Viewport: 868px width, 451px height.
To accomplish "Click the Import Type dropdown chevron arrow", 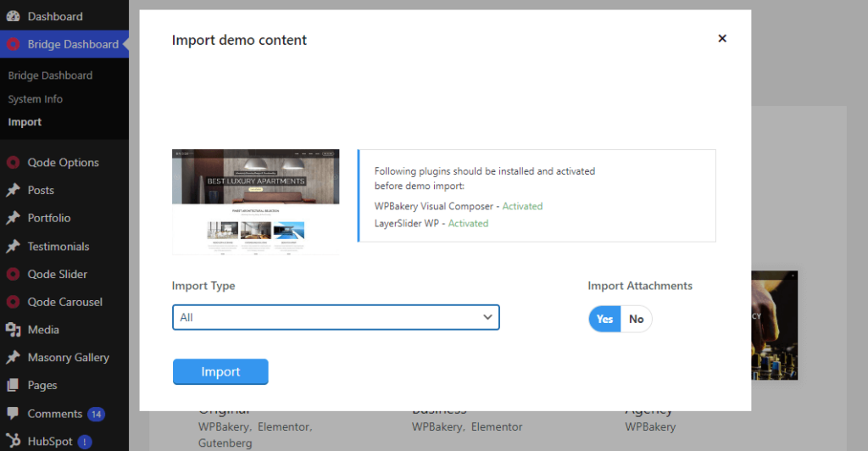I will [487, 317].
